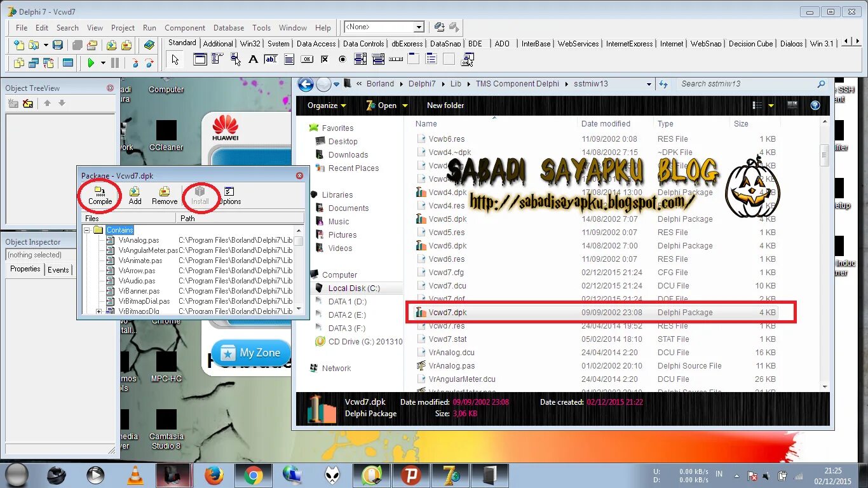Click Options in the Package window
Screen dimensions: 868x488
[229, 196]
